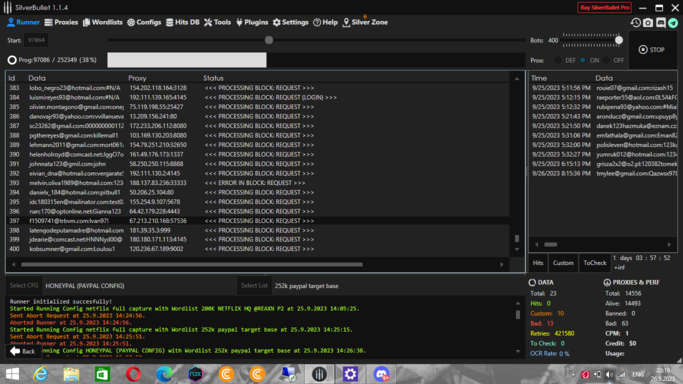Open Internet Explorer from taskbar
The image size is (683, 384).
click(x=41, y=374)
